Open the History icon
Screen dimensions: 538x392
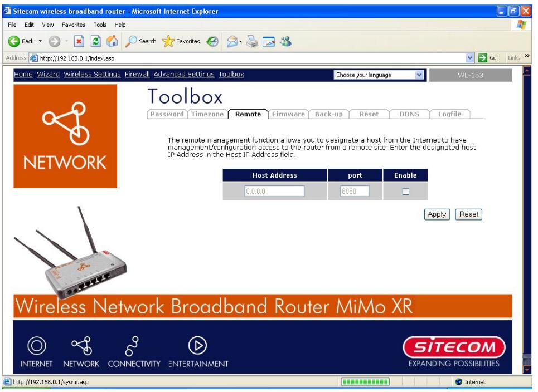click(x=212, y=41)
